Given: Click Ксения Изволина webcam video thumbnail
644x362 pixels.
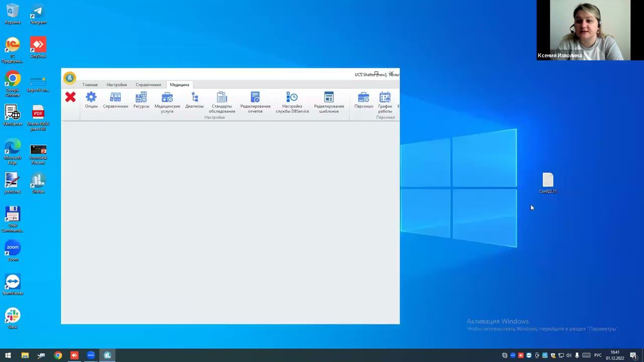Looking at the screenshot, I should click(x=590, y=30).
